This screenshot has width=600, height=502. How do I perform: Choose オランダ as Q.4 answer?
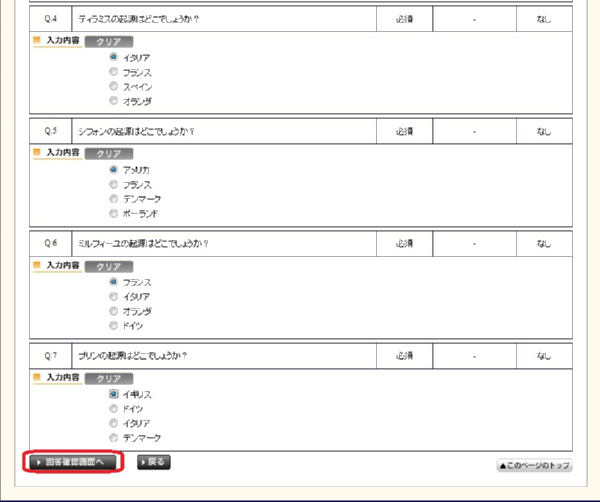pyautogui.click(x=114, y=101)
